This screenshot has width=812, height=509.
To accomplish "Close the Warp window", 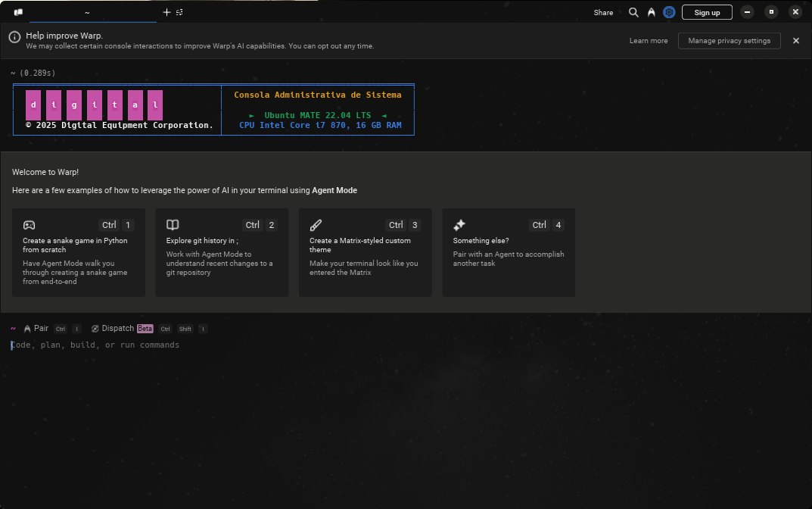I will [795, 12].
